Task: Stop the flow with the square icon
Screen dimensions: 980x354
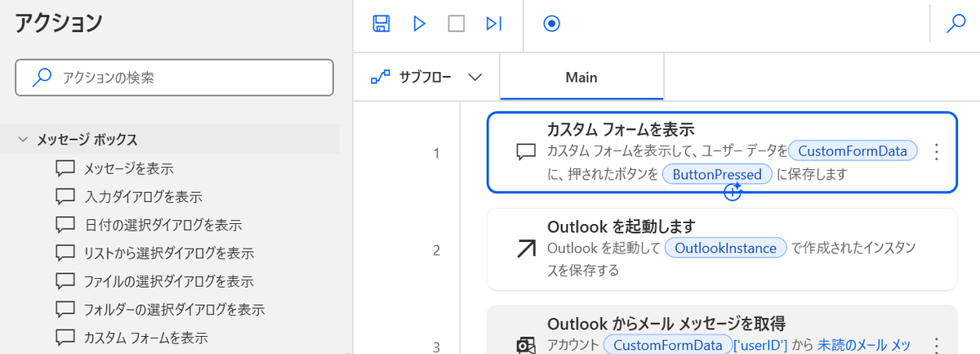Action: click(457, 24)
